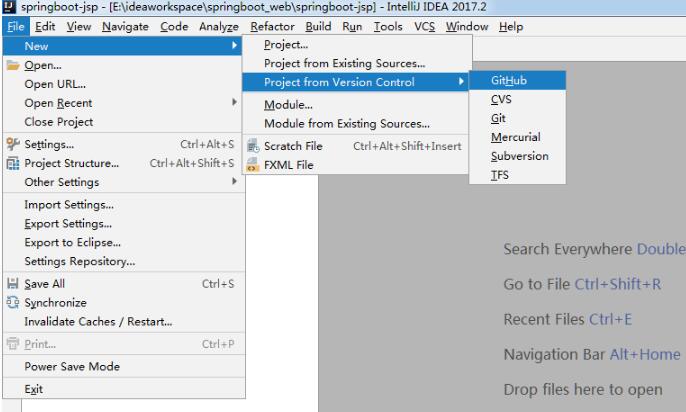Select TFS in version control list

click(517, 175)
